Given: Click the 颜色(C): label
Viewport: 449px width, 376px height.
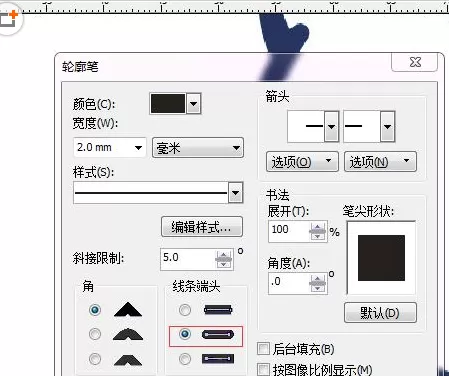Looking at the screenshot, I should 94,104.
